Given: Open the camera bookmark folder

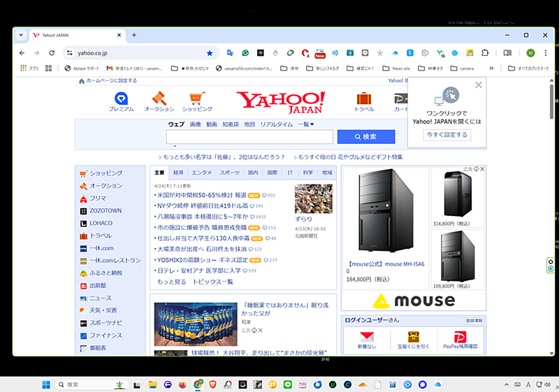Looking at the screenshot, I should coord(463,68).
